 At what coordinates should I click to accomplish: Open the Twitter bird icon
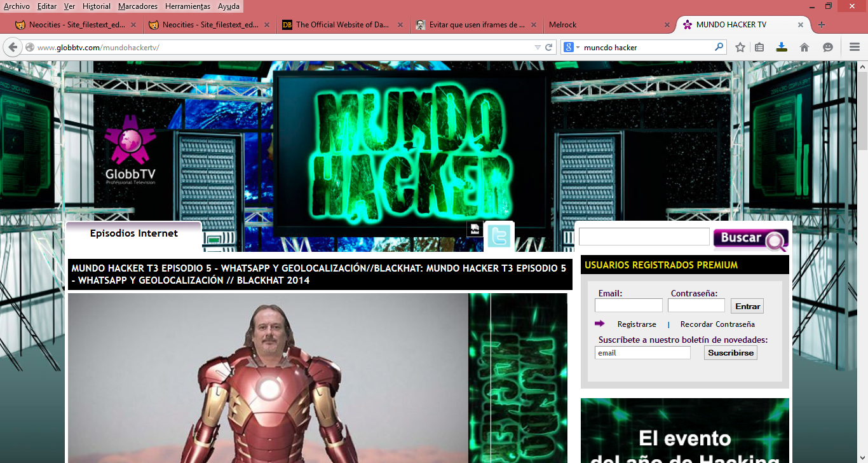(x=499, y=237)
